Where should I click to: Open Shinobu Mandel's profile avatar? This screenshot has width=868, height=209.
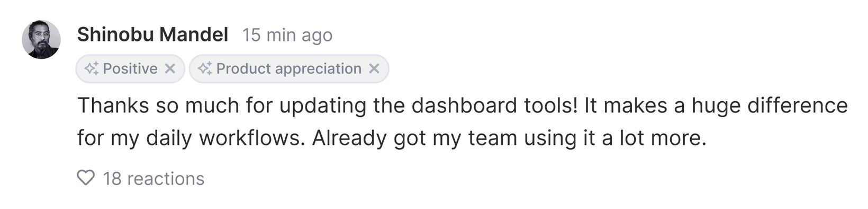point(41,40)
